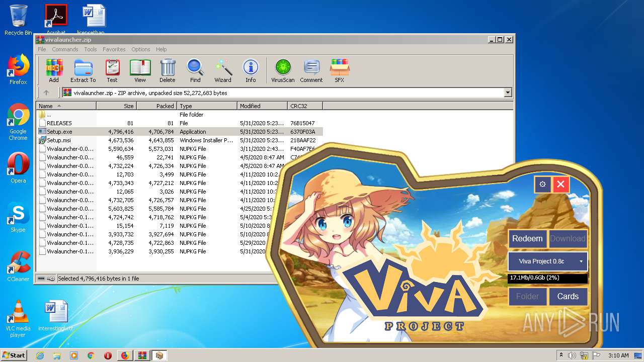Screen dimensions: 644x362
Task: Select the RELEASES file row
Action: coord(180,123)
